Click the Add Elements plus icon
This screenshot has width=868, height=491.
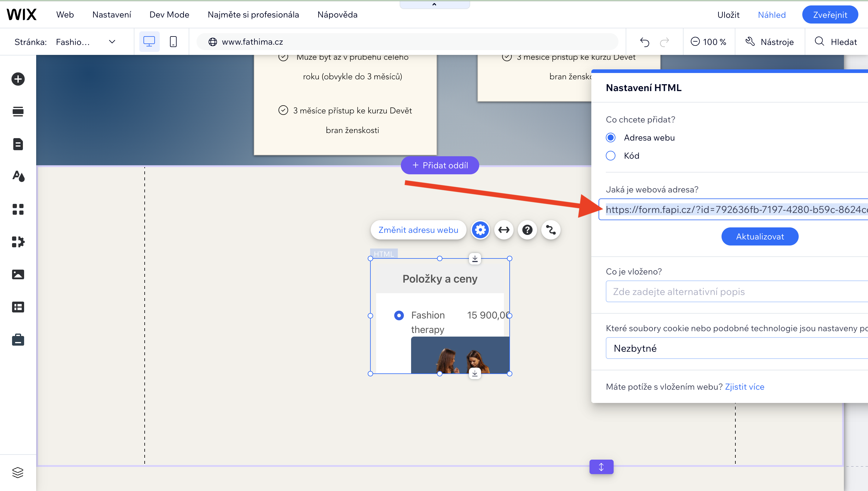click(18, 79)
